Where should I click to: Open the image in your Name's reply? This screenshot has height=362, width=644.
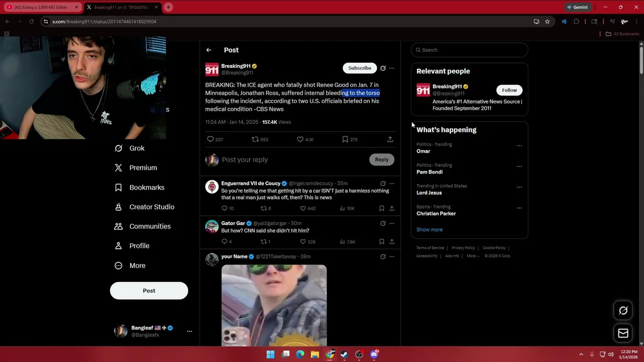coord(274,305)
